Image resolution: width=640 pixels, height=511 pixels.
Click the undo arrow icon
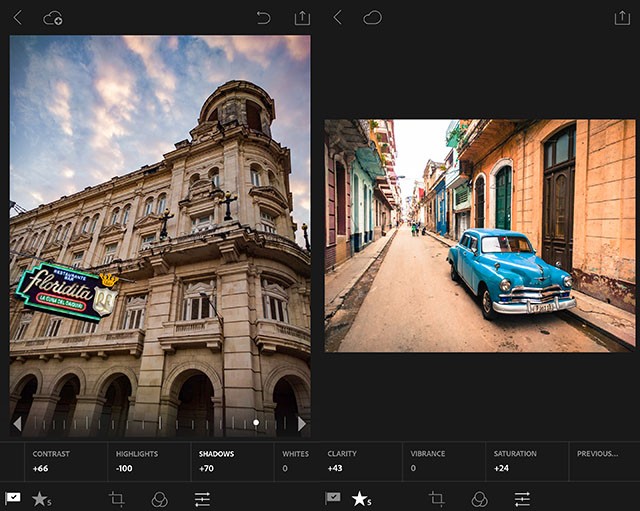(263, 17)
